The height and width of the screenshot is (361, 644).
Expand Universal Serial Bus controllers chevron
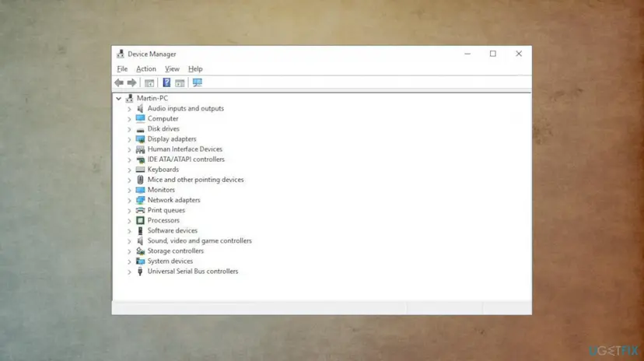129,272
